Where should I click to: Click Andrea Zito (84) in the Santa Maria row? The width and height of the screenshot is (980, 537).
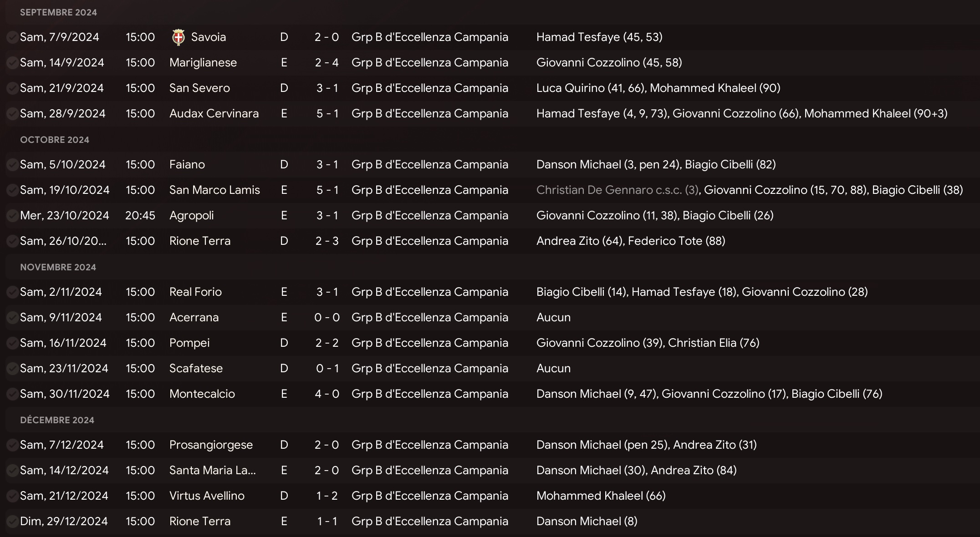[x=694, y=471]
